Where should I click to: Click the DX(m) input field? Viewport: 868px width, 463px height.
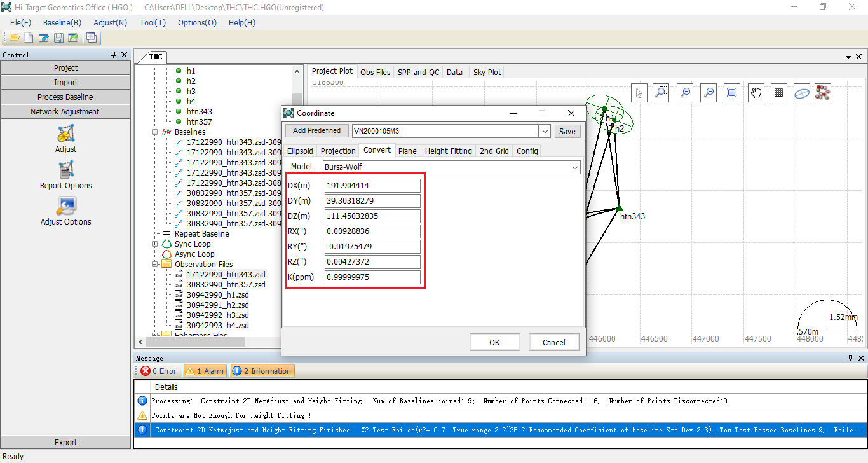click(x=372, y=186)
